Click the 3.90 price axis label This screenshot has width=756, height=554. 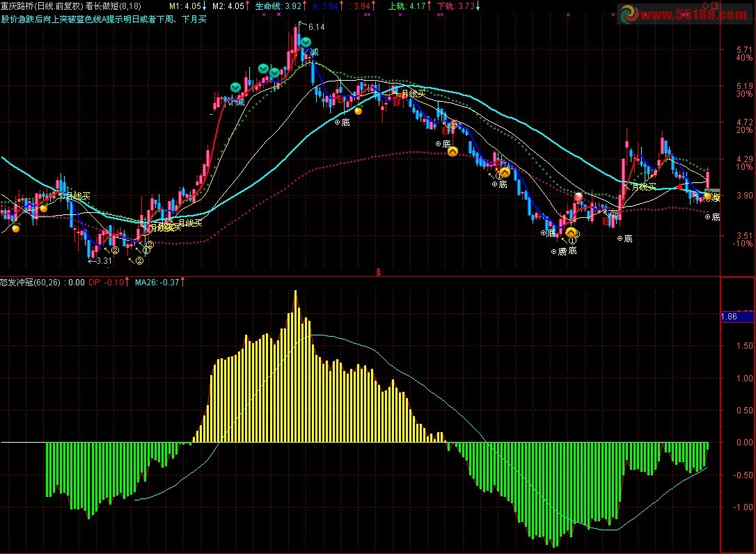pyautogui.click(x=744, y=196)
